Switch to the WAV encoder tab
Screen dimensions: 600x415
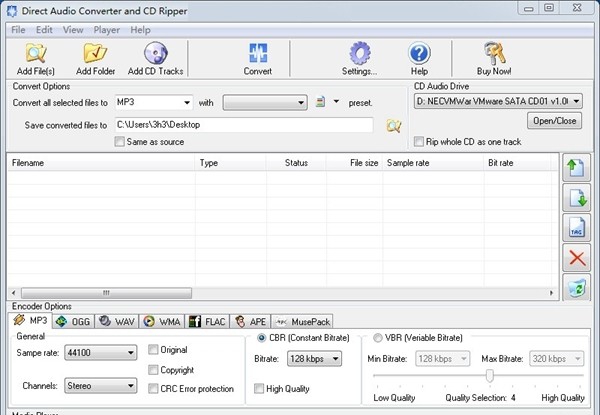(x=117, y=322)
